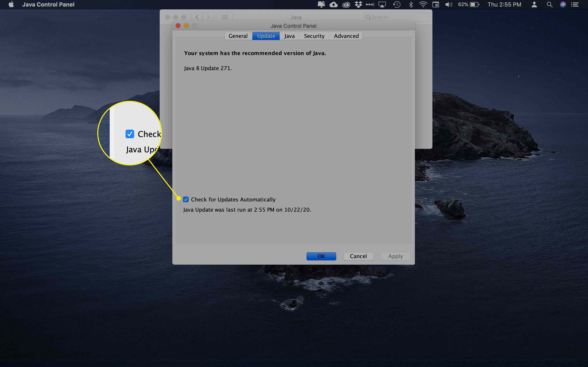
Task: Open the Advanced tab
Action: click(346, 36)
